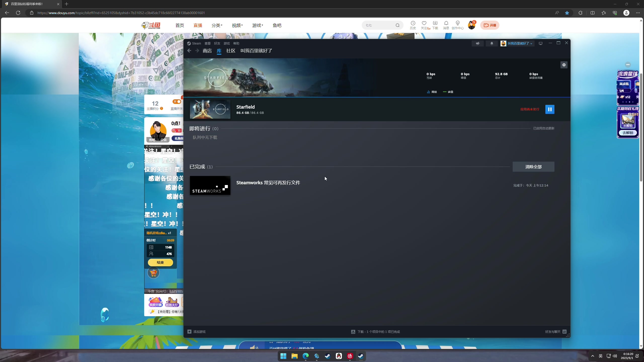This screenshot has height=362, width=644.
Task: Click the 去解锁 button in right widget
Action: 628,133
